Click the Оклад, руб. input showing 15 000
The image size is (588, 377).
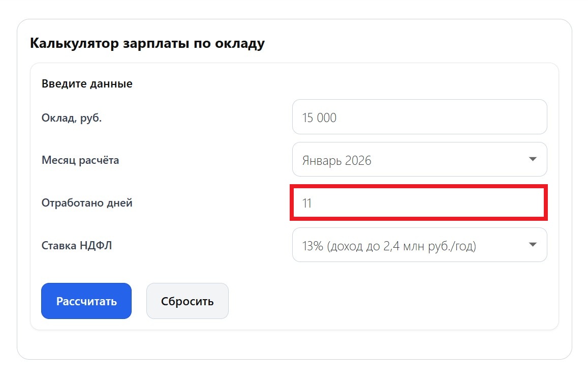click(419, 117)
